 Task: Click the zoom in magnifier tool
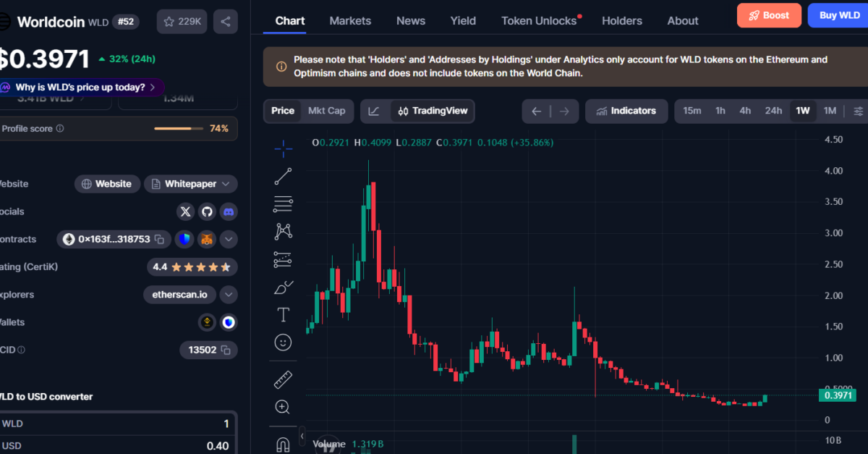(283, 407)
